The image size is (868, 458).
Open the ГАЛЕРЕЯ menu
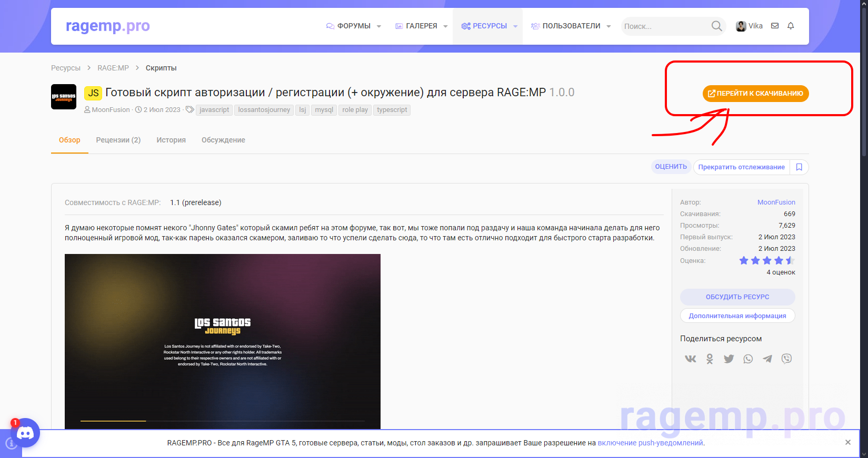click(x=416, y=26)
